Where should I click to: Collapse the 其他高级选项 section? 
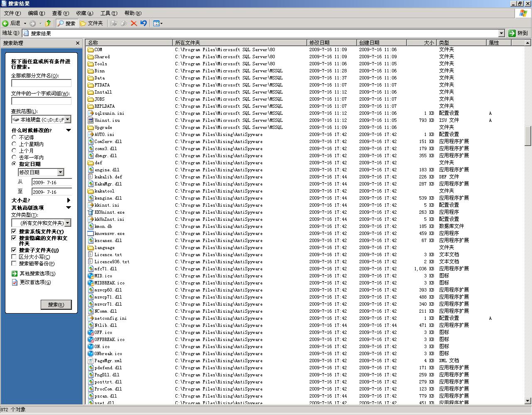click(x=69, y=207)
